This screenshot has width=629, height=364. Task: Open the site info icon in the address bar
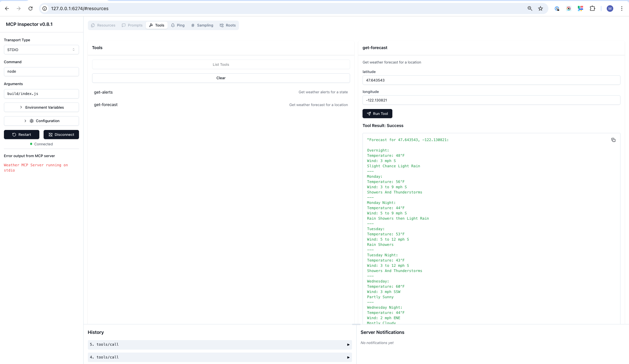pyautogui.click(x=45, y=9)
